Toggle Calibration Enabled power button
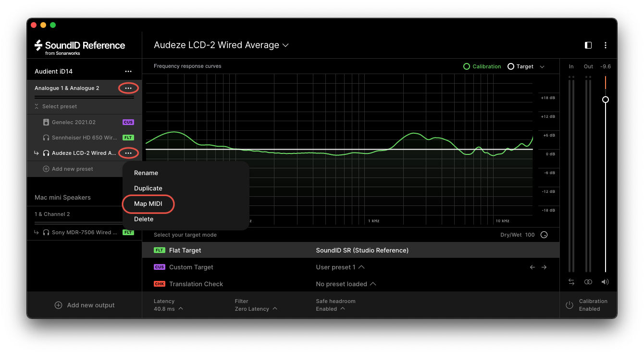The width and height of the screenshot is (644, 354). click(x=570, y=305)
